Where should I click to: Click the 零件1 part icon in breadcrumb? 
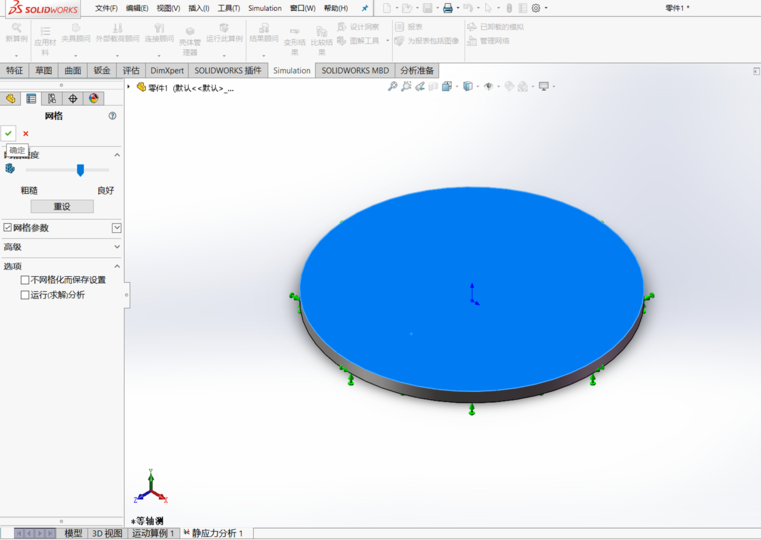[x=141, y=87]
